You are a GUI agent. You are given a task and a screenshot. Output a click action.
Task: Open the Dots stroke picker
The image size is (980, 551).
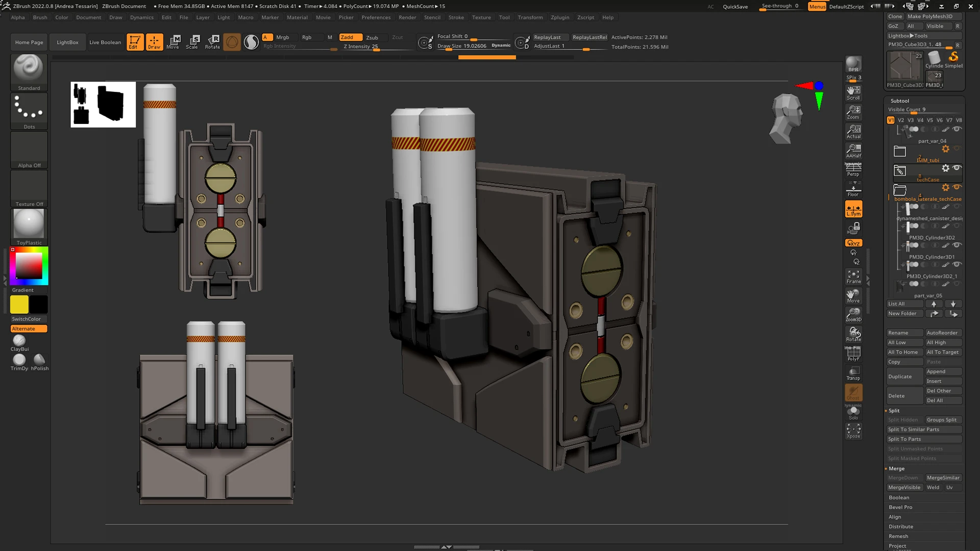29,111
